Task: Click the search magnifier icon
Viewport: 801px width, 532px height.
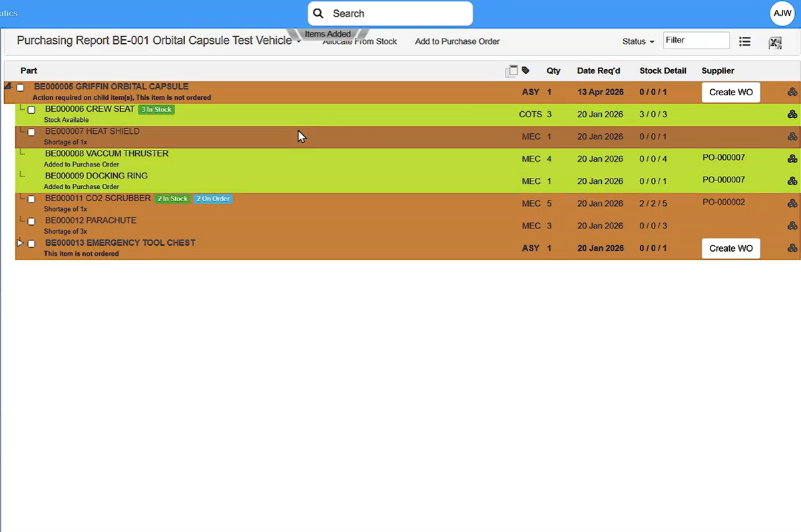Action: tap(318, 13)
